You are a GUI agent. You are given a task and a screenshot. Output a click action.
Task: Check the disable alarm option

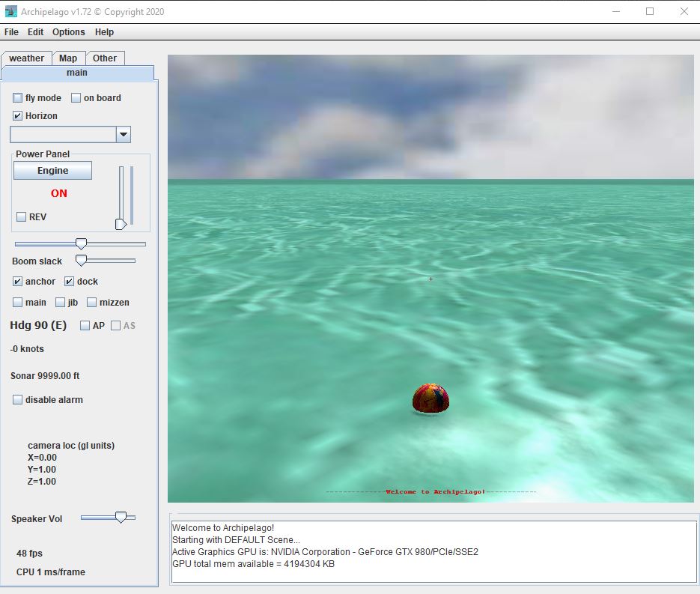pyautogui.click(x=18, y=400)
